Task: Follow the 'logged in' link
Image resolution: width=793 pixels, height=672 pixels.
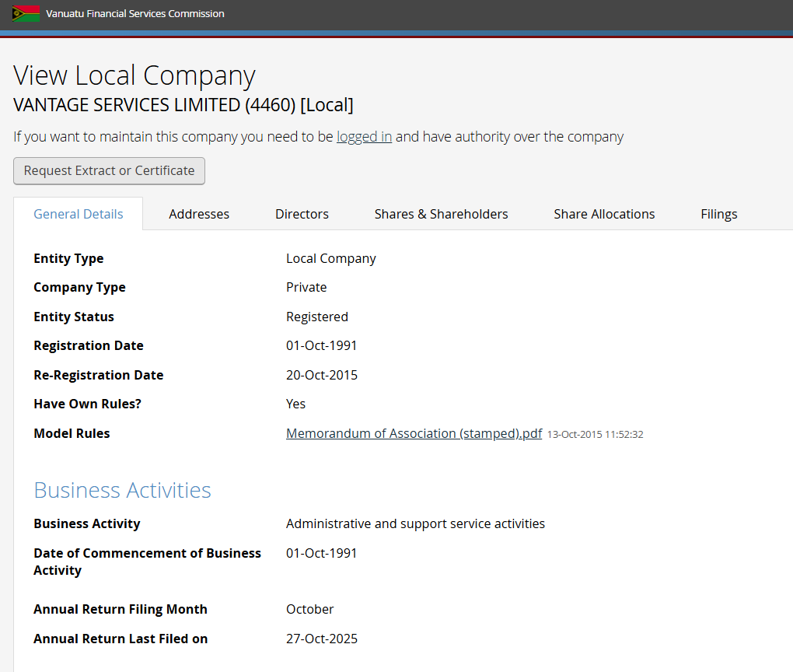Action: click(364, 137)
